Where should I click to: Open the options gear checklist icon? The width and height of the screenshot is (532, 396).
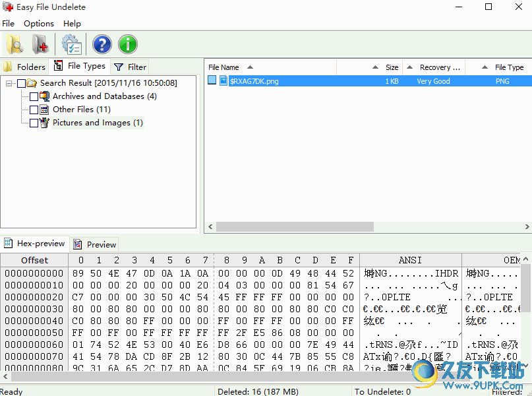click(x=71, y=44)
